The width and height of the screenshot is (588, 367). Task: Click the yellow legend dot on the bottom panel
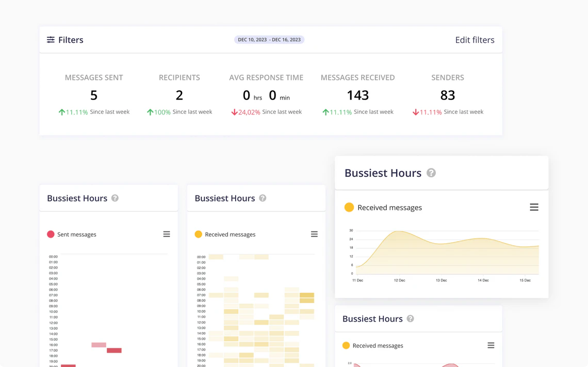click(x=346, y=345)
